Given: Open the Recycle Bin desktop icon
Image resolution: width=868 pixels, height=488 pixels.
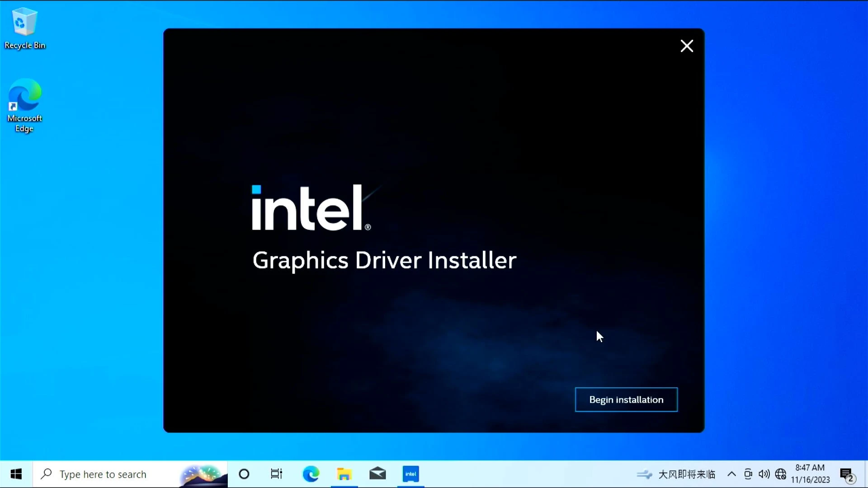Looking at the screenshot, I should pos(24,28).
